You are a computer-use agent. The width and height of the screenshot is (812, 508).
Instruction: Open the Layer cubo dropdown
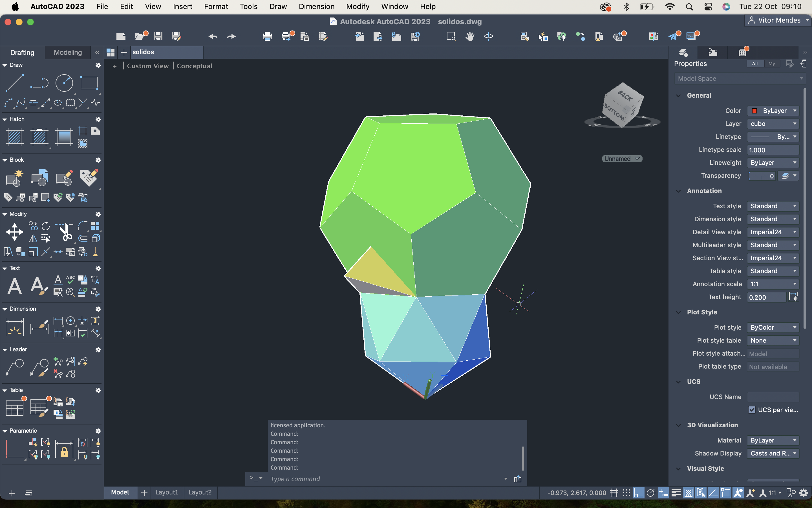click(x=773, y=124)
